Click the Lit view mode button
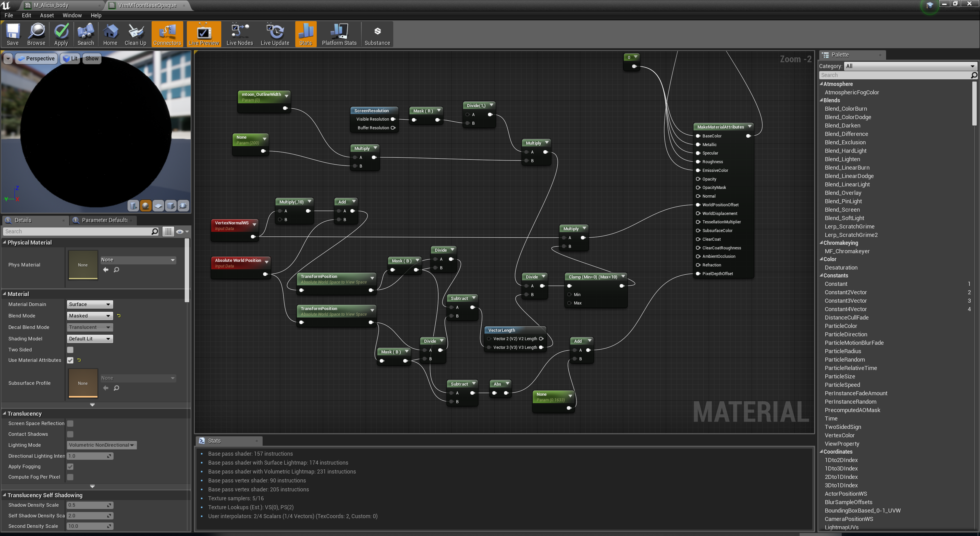980x536 pixels. pyautogui.click(x=70, y=59)
